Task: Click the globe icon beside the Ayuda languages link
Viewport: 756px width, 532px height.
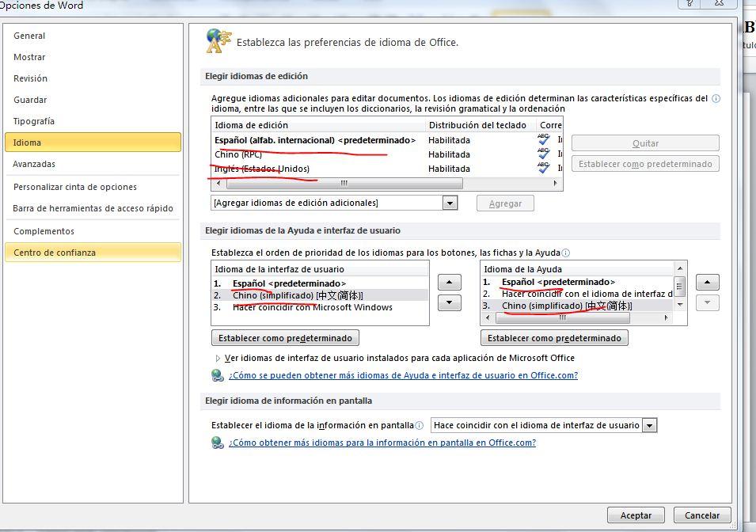Action: 218,375
